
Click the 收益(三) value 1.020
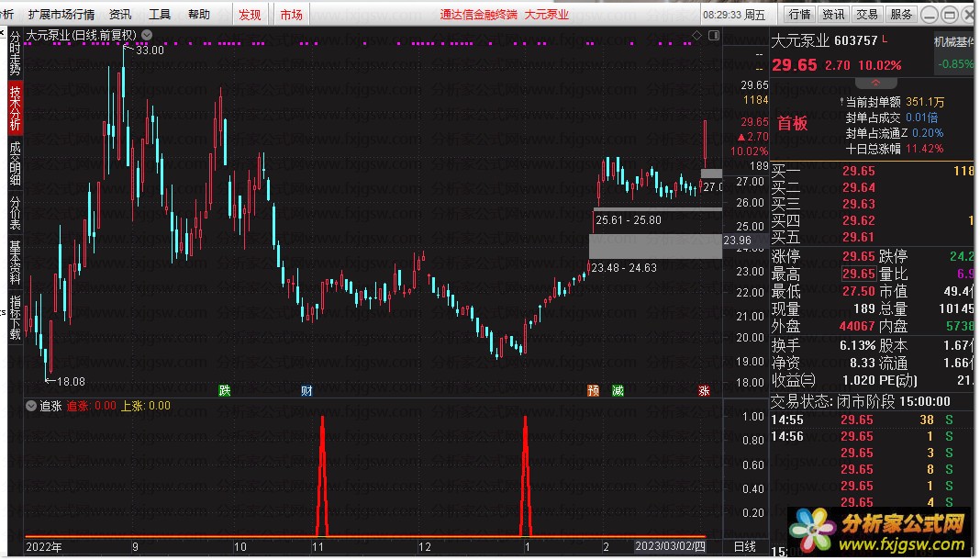click(859, 381)
